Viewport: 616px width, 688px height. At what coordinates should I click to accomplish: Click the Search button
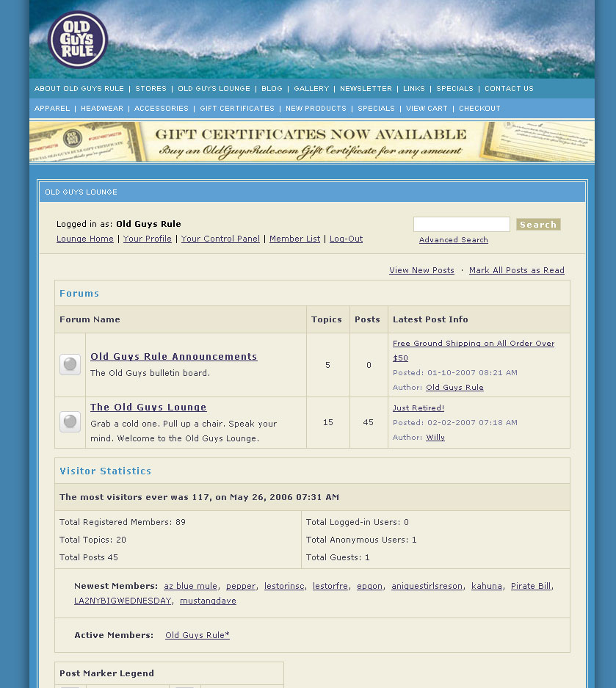click(x=538, y=224)
